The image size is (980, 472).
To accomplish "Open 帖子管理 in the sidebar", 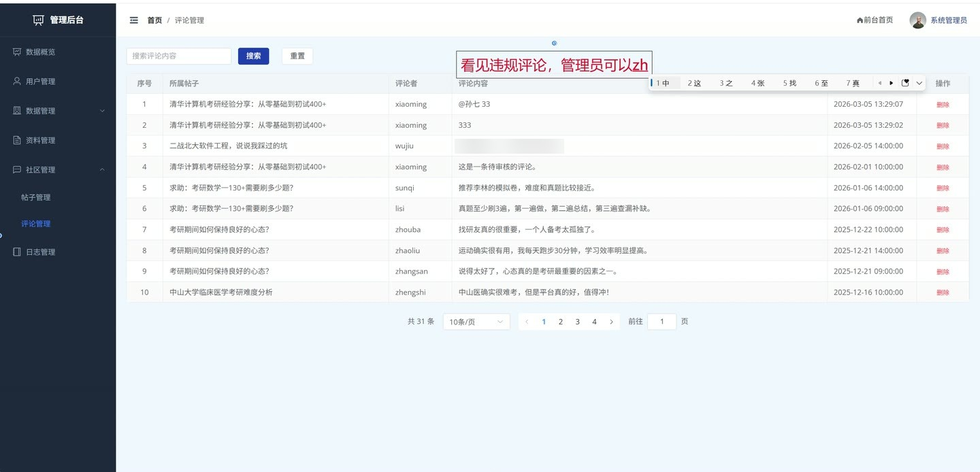I will point(36,197).
